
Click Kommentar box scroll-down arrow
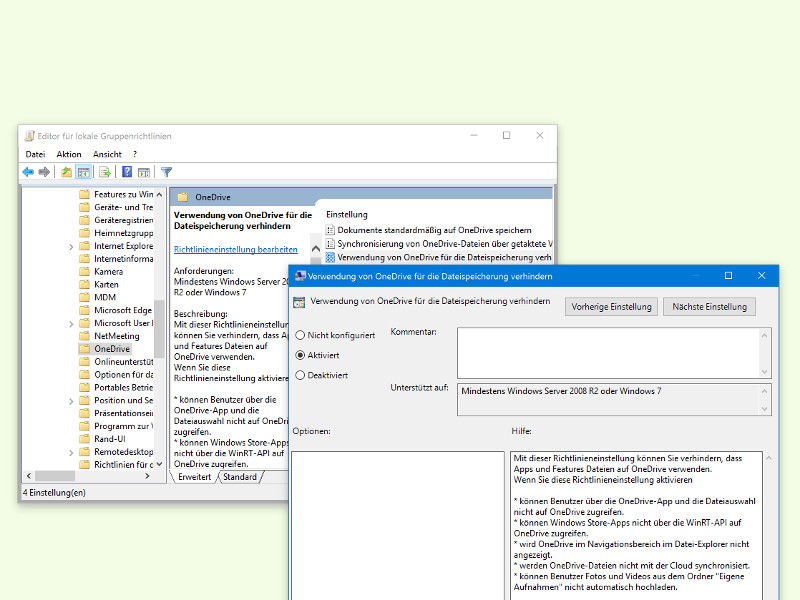click(x=764, y=372)
